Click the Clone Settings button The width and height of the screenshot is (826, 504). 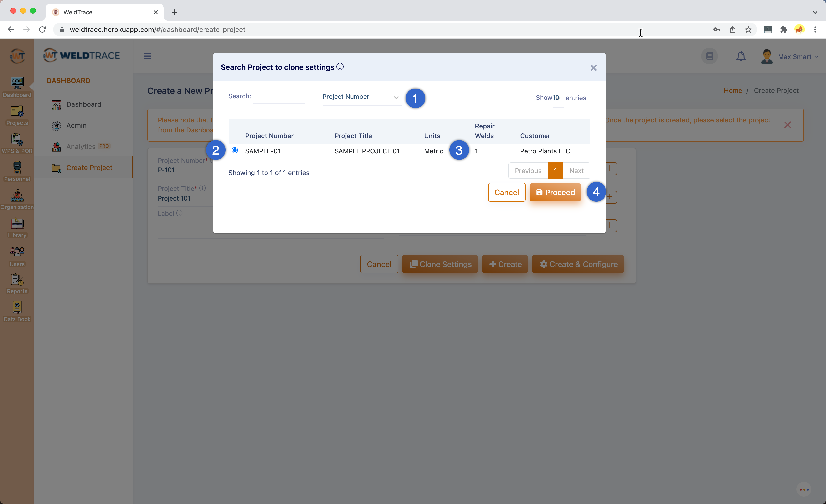click(440, 264)
